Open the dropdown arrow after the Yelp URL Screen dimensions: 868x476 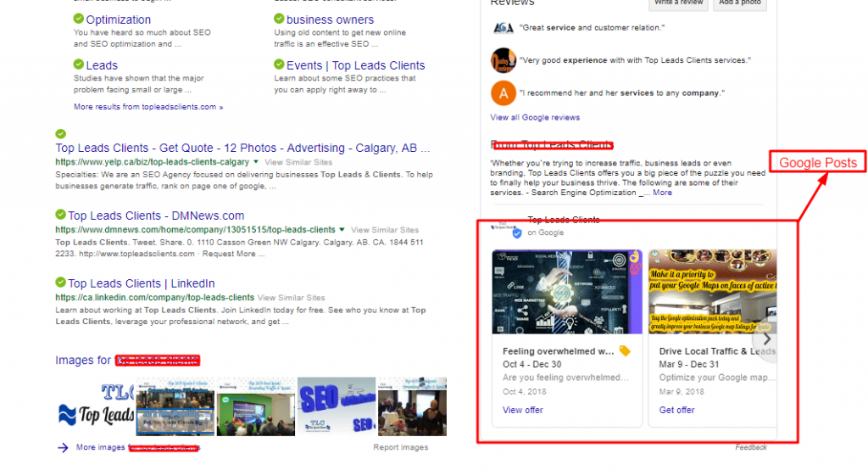point(256,161)
